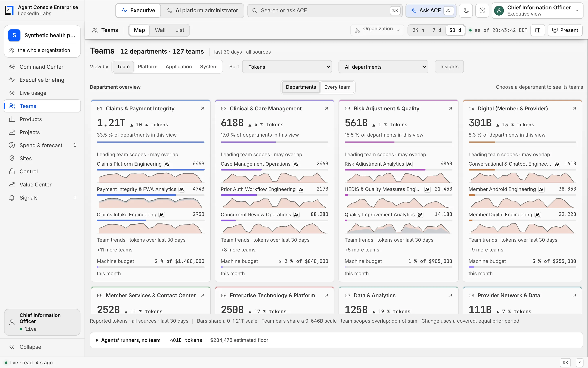The height and width of the screenshot is (368, 588).
Task: Switch to the List tab
Action: click(179, 30)
